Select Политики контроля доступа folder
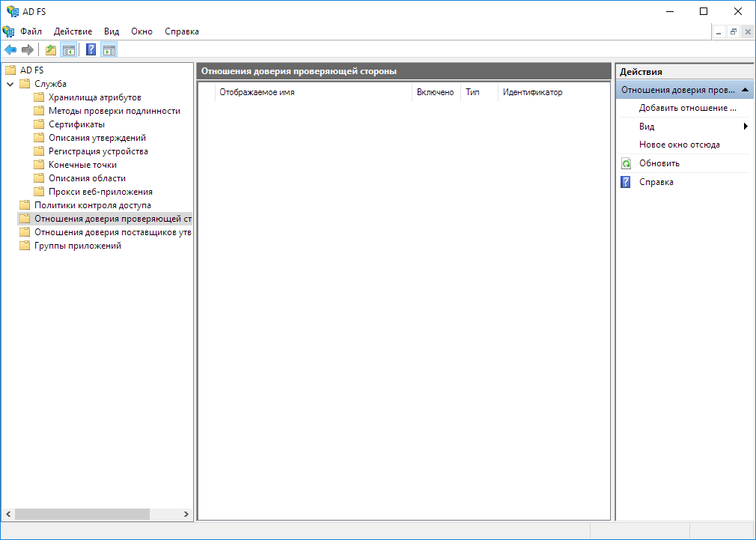Viewport: 756px width, 540px height. point(92,205)
